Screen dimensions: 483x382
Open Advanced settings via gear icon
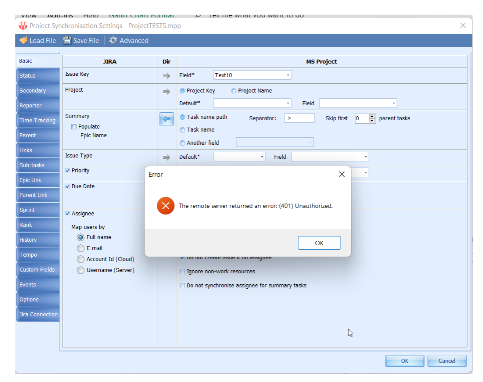113,40
